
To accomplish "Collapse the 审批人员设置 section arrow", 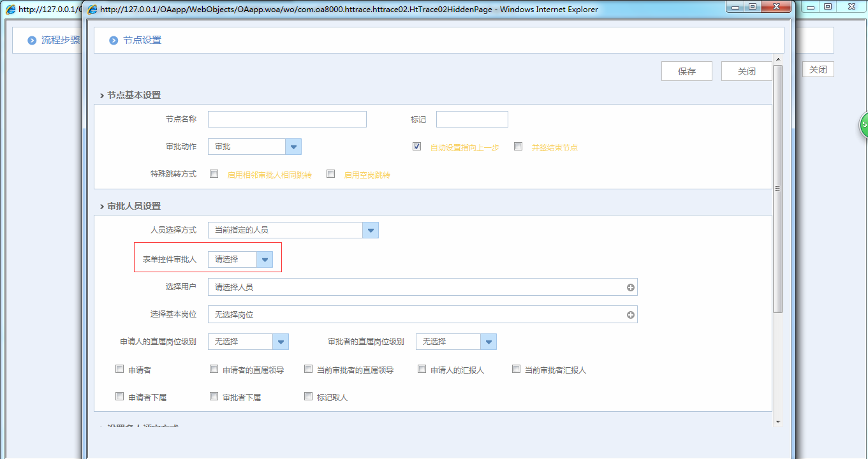I will tap(101, 207).
